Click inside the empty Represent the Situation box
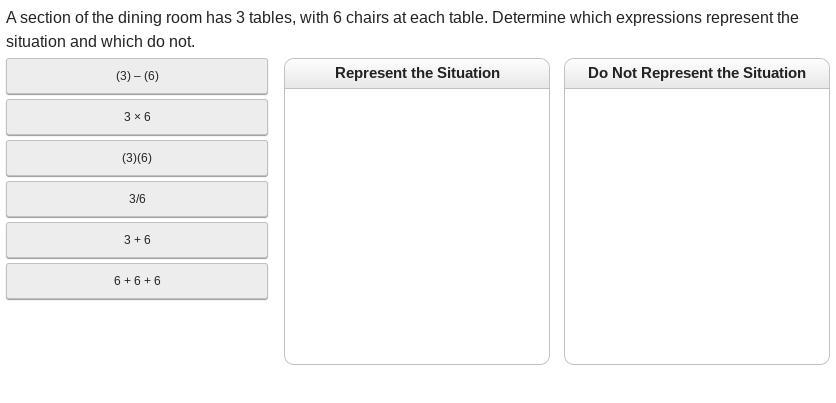 [x=417, y=225]
